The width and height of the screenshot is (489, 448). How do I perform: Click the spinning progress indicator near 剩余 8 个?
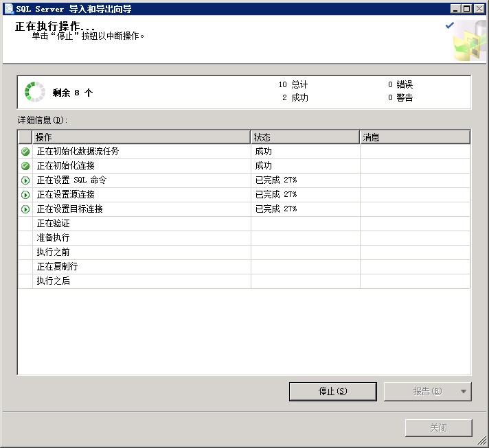point(34,93)
